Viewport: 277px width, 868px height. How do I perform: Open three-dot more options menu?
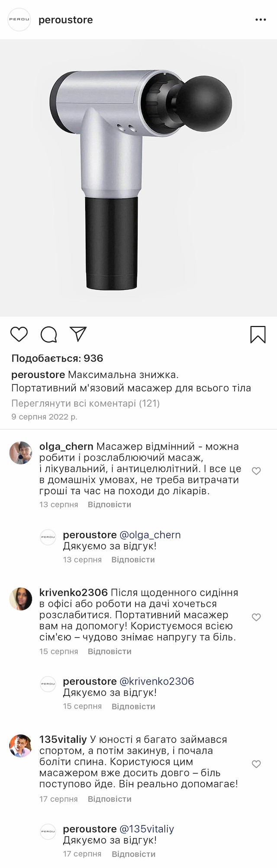point(261,20)
